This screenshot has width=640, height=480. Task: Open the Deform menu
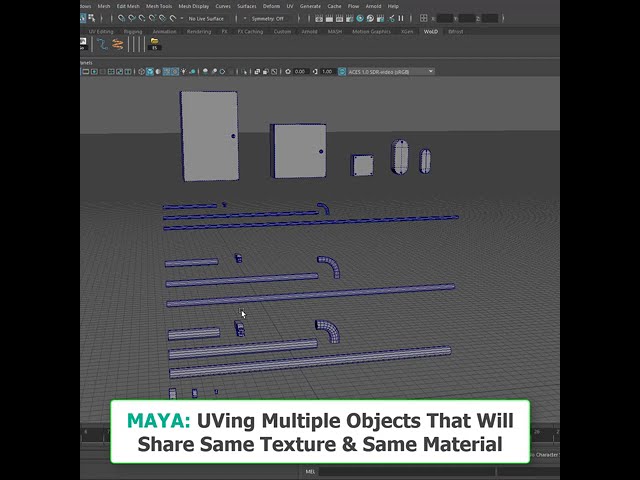tap(271, 6)
